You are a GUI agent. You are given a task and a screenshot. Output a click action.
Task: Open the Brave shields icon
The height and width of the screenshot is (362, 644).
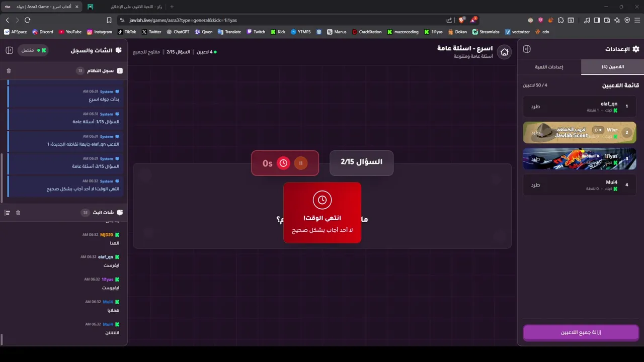point(461,20)
